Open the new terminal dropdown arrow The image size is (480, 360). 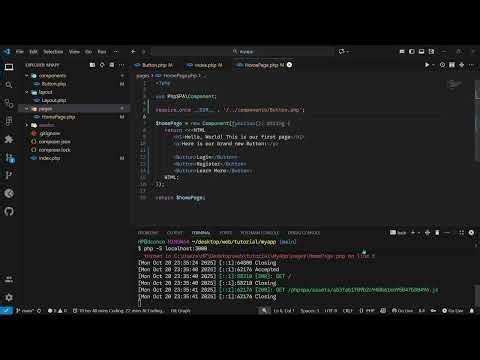coord(419,233)
